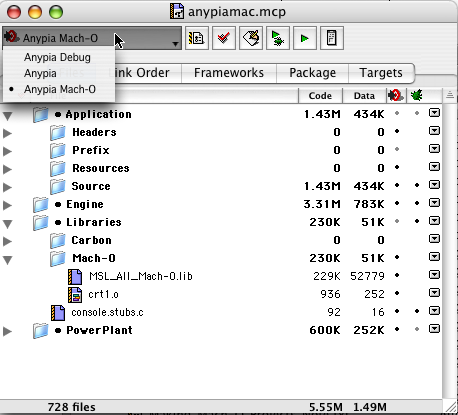Click the Target column header icon
The image size is (458, 415).
tap(396, 96)
